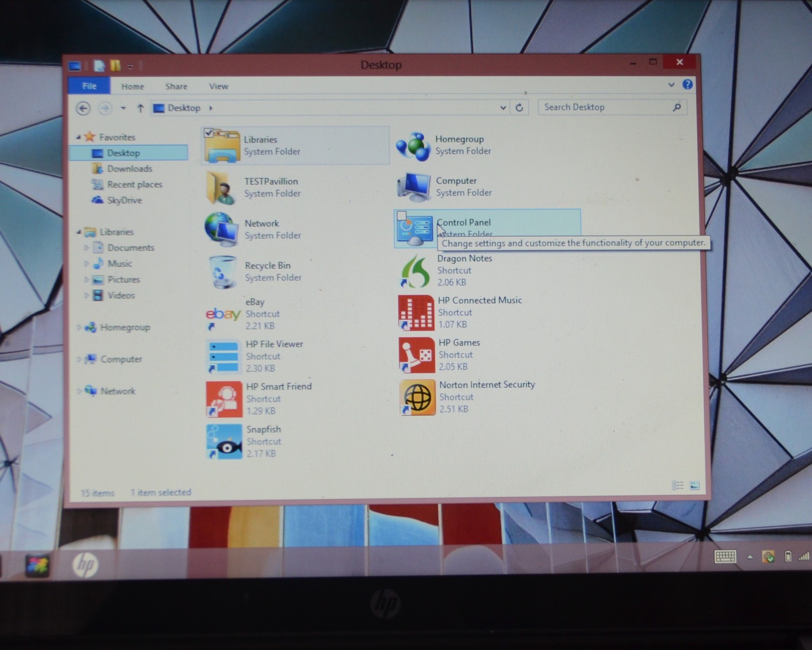Image resolution: width=812 pixels, height=650 pixels.
Task: Select the HP File Viewer icon
Action: click(223, 356)
